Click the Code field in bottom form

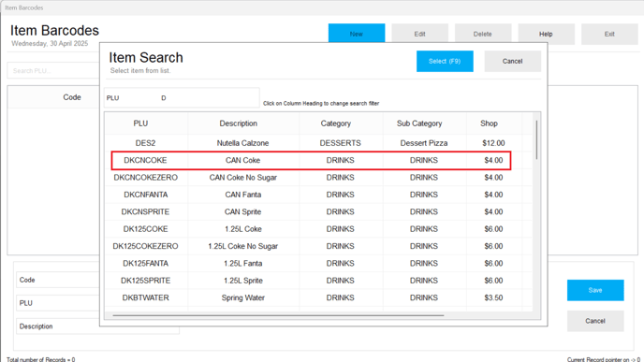(57, 280)
